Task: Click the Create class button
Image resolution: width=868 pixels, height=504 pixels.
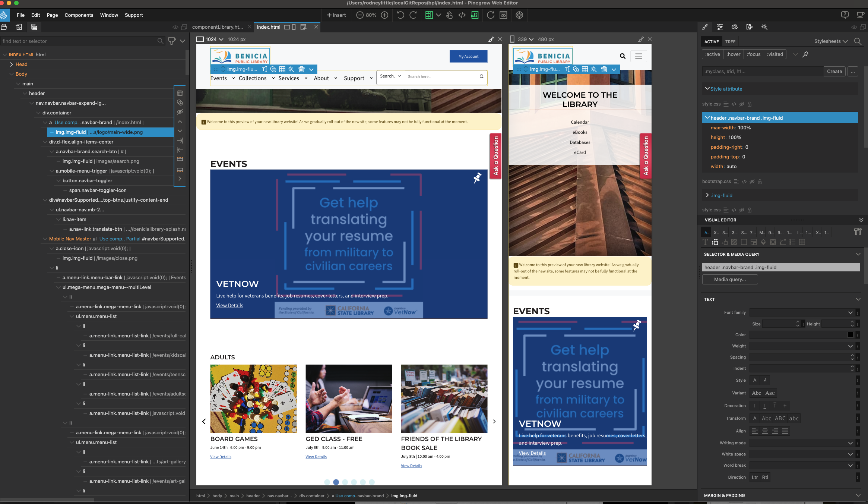Action: (834, 71)
